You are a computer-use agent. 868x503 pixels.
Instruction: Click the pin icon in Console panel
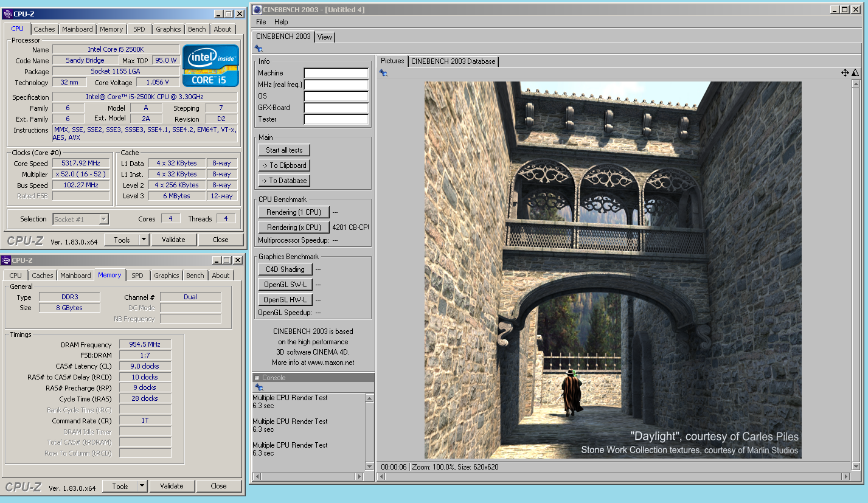tap(259, 387)
